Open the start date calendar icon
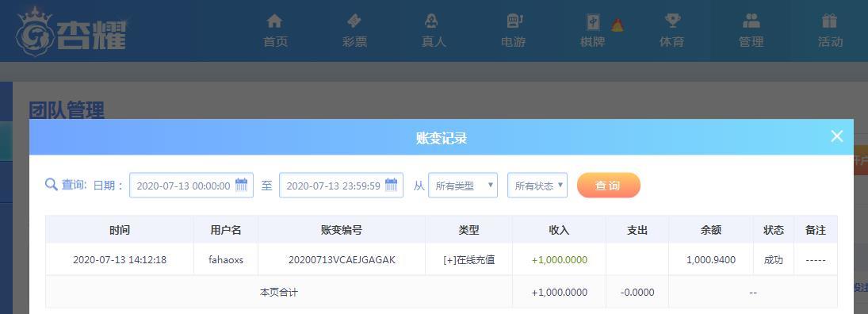868x314 pixels. 241,185
